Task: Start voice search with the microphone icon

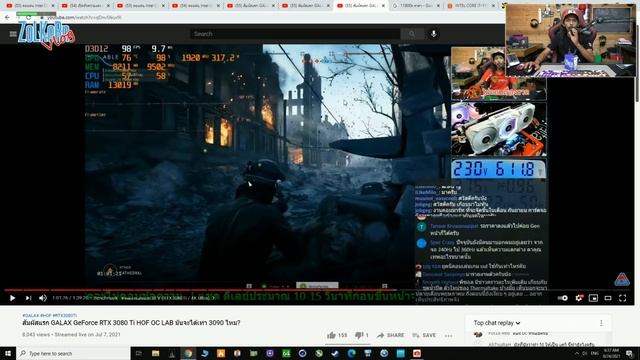Action: point(433,34)
